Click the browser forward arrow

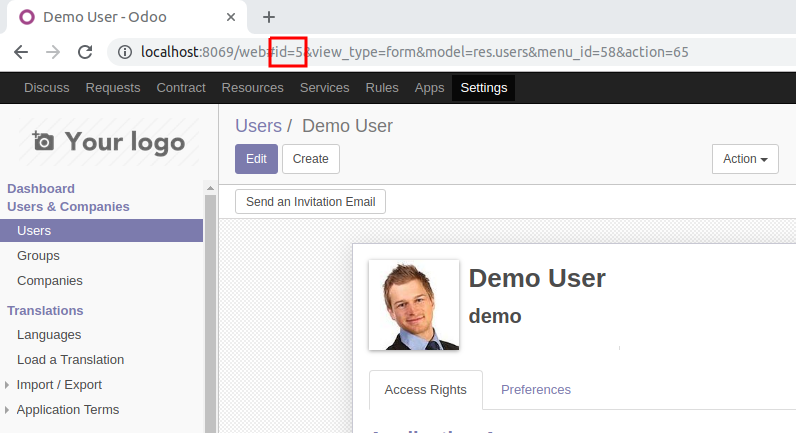point(53,52)
